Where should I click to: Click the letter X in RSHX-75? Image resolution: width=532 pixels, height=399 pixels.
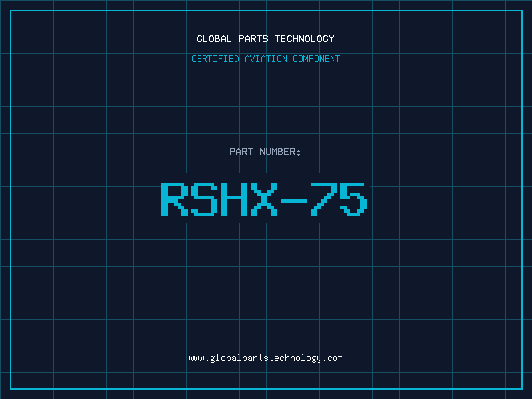point(264,199)
